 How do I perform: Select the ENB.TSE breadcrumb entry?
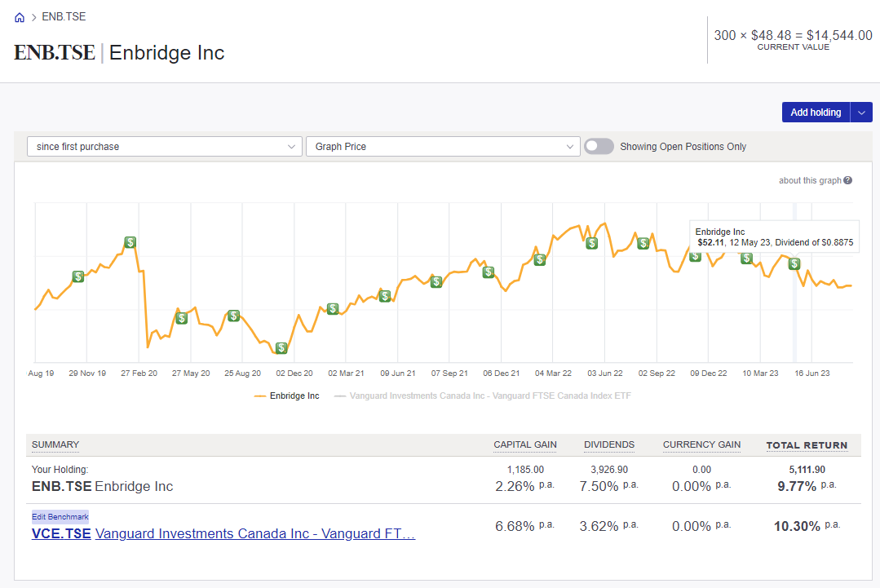tap(64, 16)
